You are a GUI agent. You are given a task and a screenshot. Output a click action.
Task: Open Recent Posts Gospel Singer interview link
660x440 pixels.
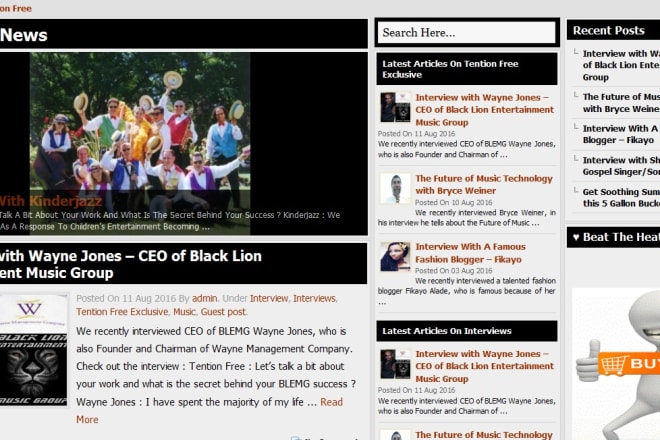tap(621, 166)
